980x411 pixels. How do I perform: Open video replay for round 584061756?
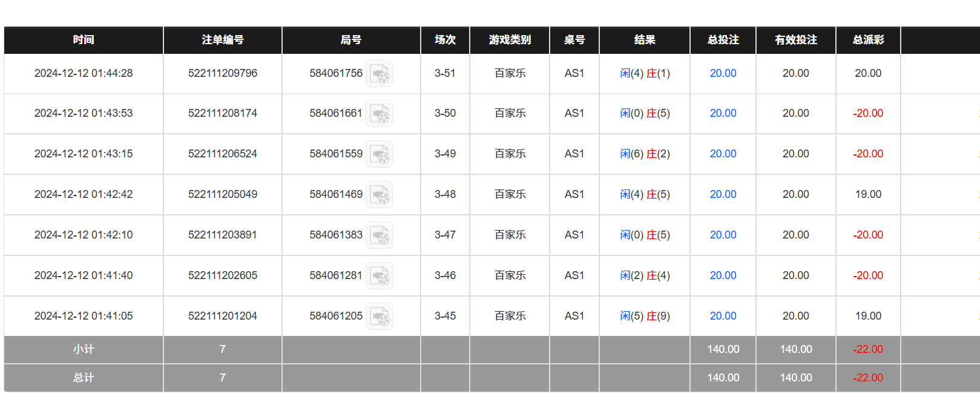click(380, 74)
